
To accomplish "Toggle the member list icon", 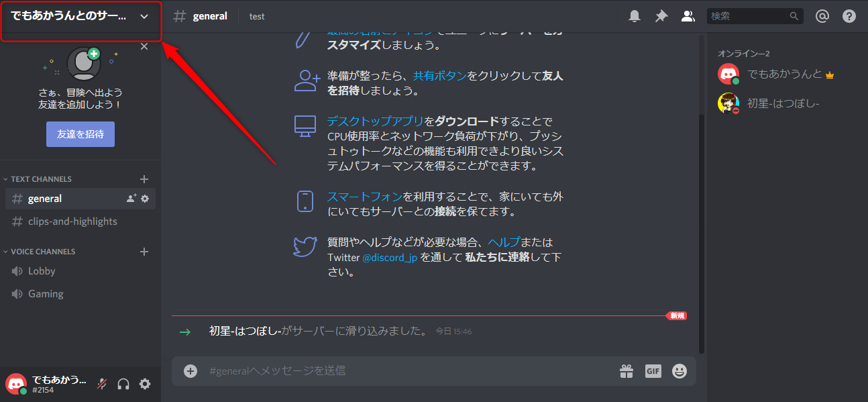I will point(688,16).
